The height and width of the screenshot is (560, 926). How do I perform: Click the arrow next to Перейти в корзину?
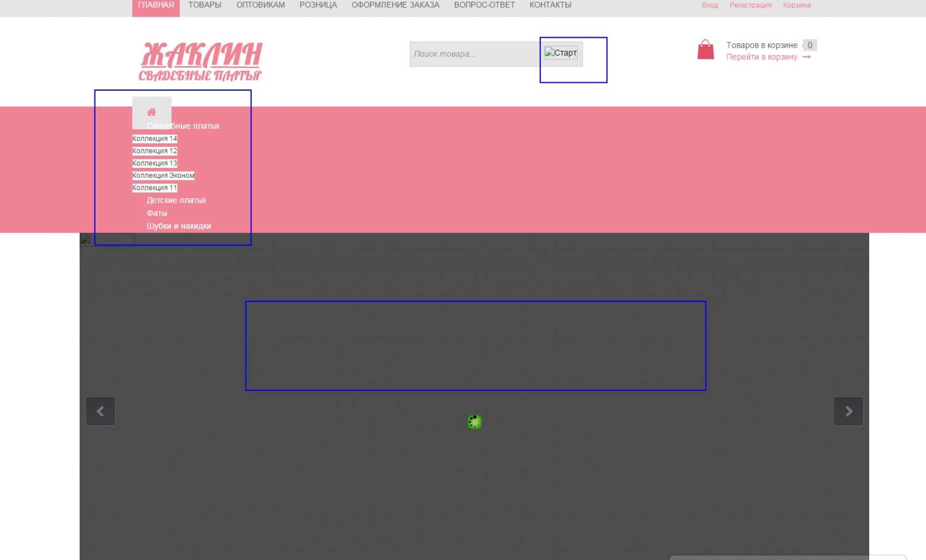[806, 57]
